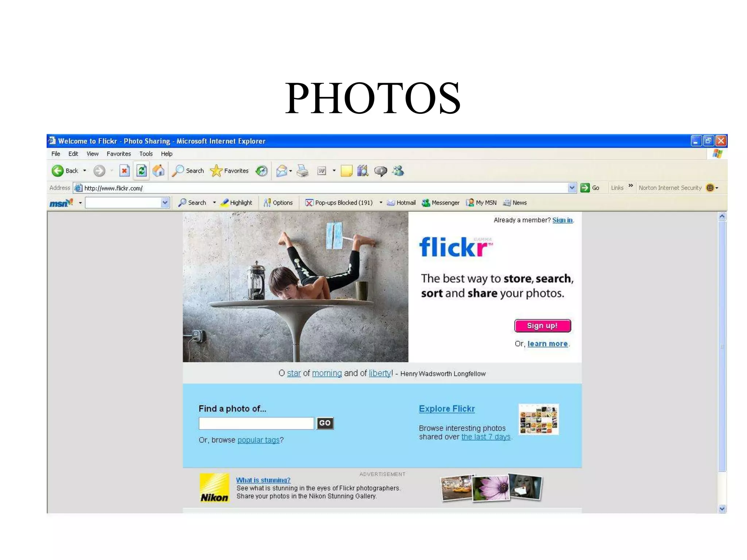
Task: Toggle Pop-ups Blocked button
Action: tap(339, 203)
